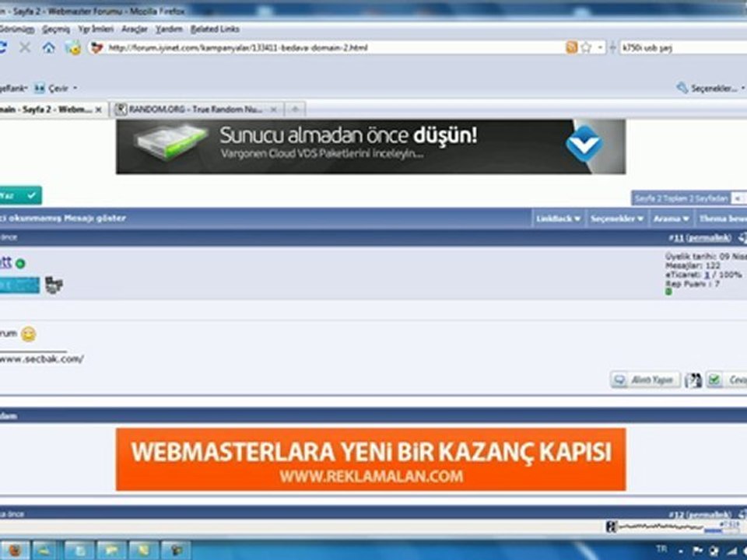The height and width of the screenshot is (560, 747).
Task: Open the Yardım menu
Action: pos(169,30)
